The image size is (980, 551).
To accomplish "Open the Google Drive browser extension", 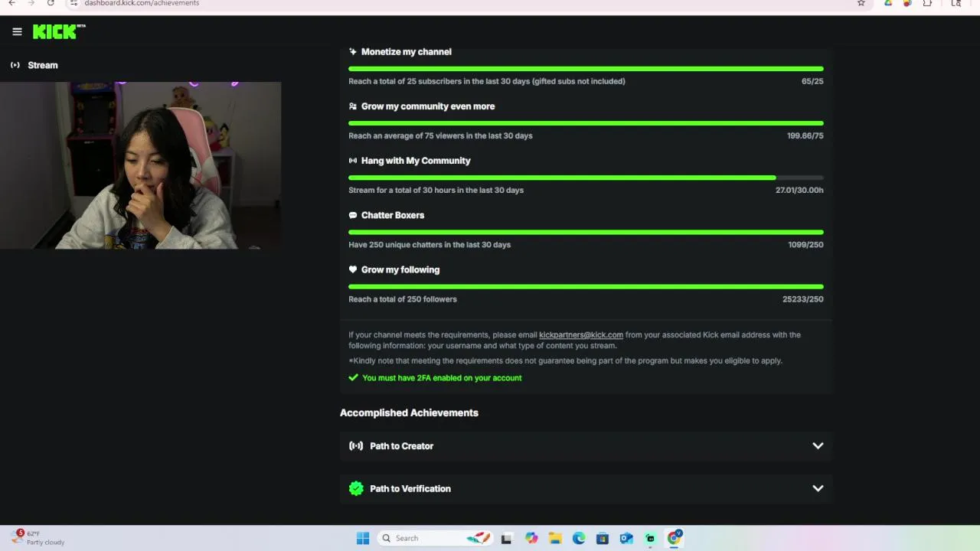I will point(888,3).
